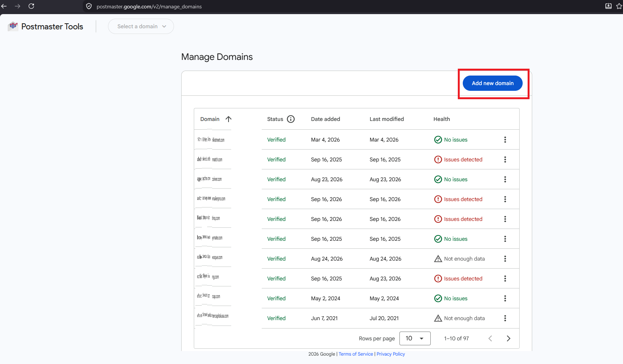Click the Postmaster Tools title text
The image size is (623, 364).
click(x=52, y=26)
